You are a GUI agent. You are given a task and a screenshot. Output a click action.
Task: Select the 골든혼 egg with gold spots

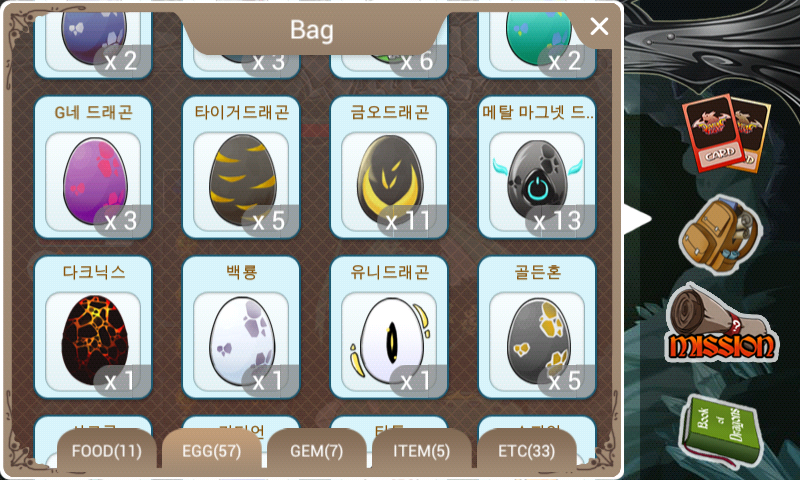point(537,327)
